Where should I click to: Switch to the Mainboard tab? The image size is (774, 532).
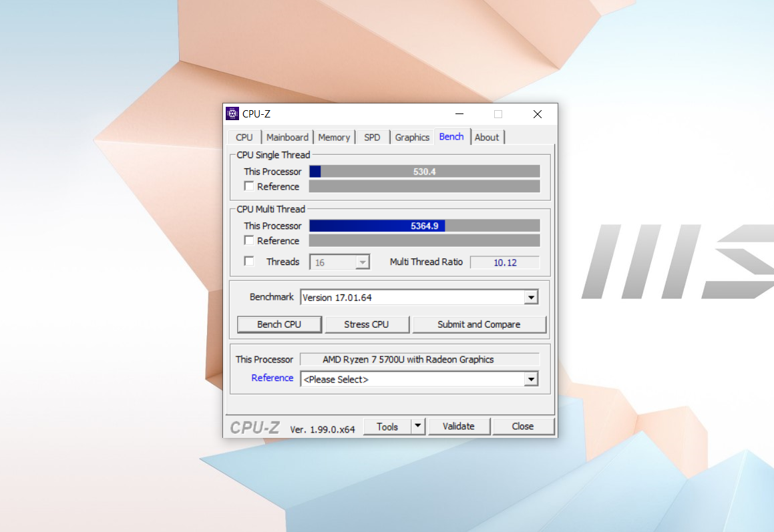pyautogui.click(x=287, y=138)
